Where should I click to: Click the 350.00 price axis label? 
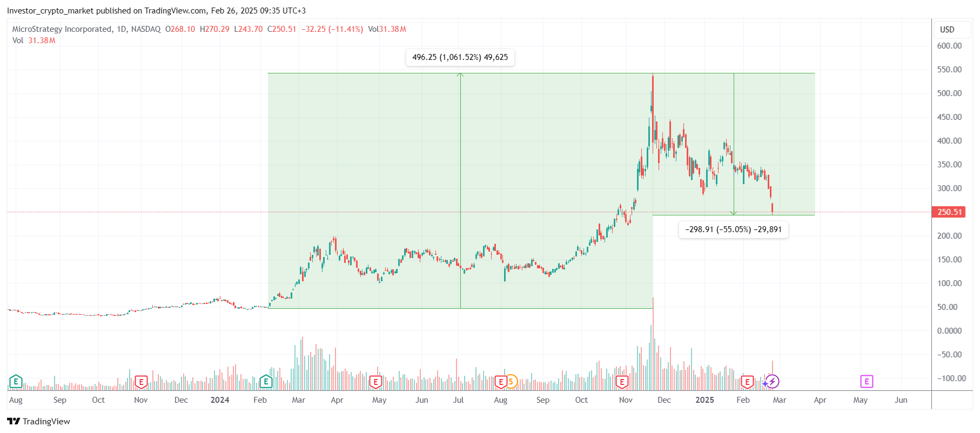click(950, 165)
